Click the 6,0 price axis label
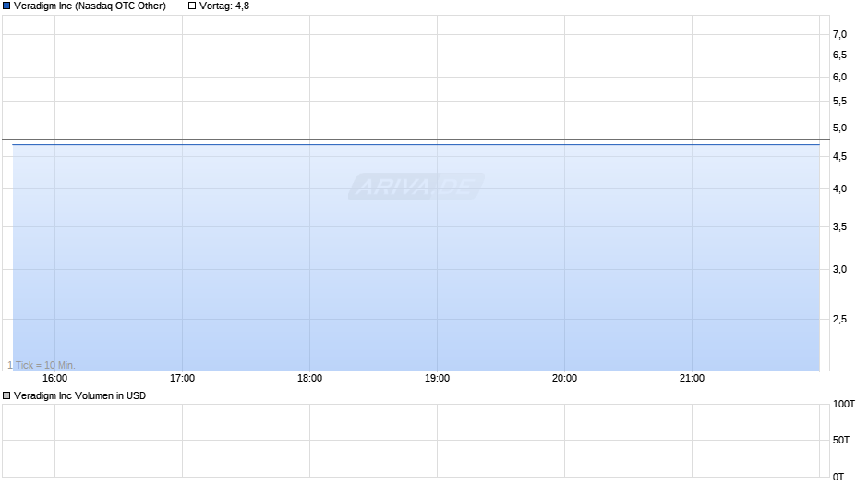Viewport: 868px width, 486px height. pyautogui.click(x=839, y=78)
